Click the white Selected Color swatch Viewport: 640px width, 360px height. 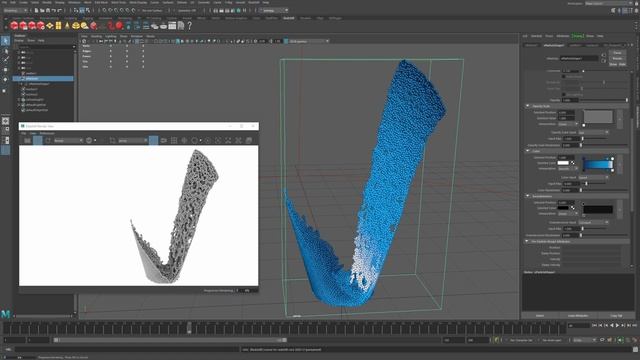[x=563, y=163]
